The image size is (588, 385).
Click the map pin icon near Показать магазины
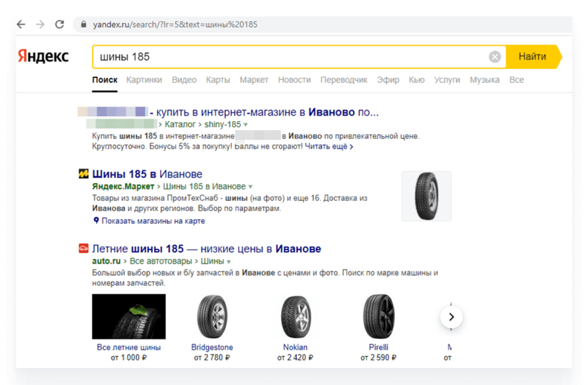(x=97, y=221)
